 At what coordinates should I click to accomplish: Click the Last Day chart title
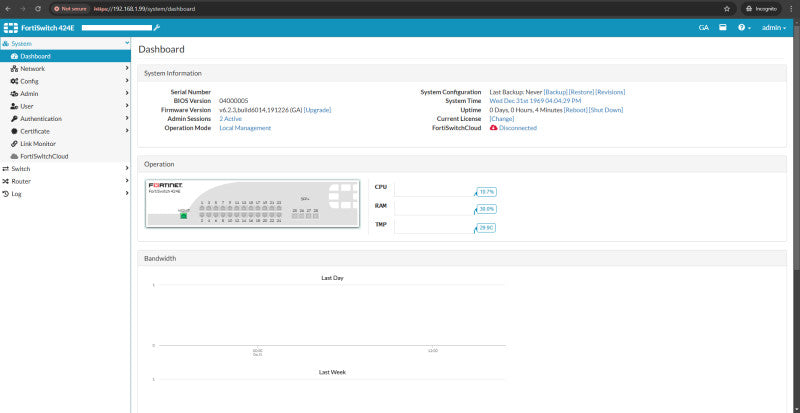tap(332, 278)
